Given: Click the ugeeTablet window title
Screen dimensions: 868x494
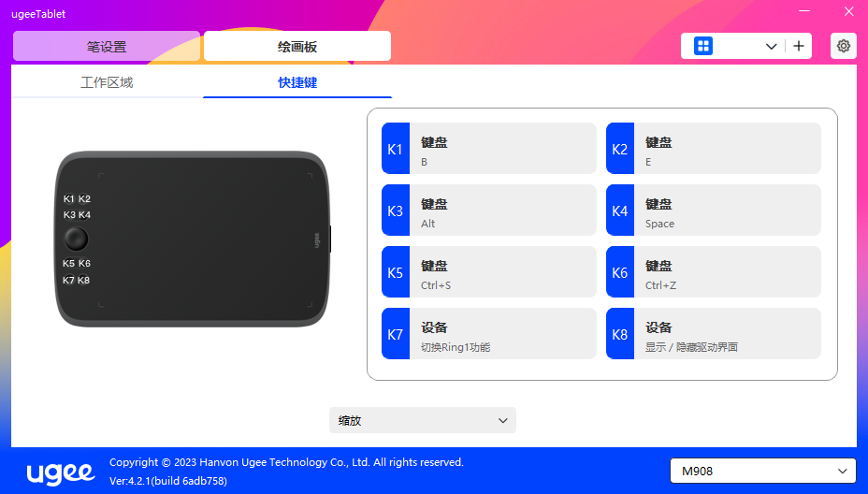Looking at the screenshot, I should [38, 14].
